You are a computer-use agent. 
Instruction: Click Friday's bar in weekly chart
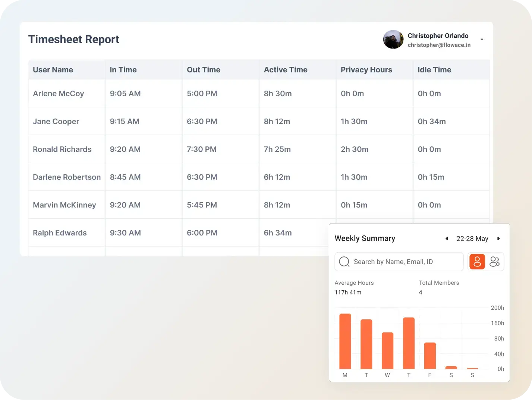click(x=430, y=356)
